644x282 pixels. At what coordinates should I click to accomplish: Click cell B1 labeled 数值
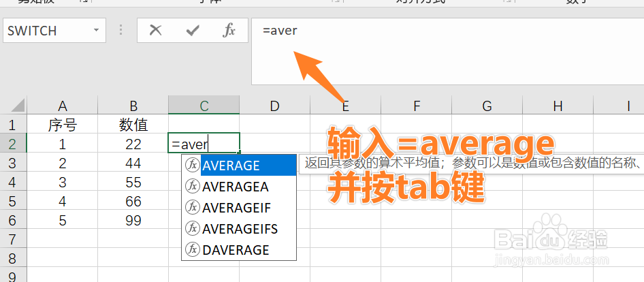coord(133,125)
